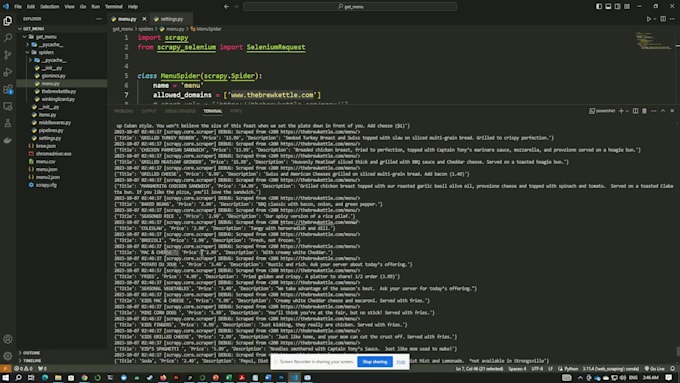
Task: Toggle the secondary side bar layout
Action: 618,7
